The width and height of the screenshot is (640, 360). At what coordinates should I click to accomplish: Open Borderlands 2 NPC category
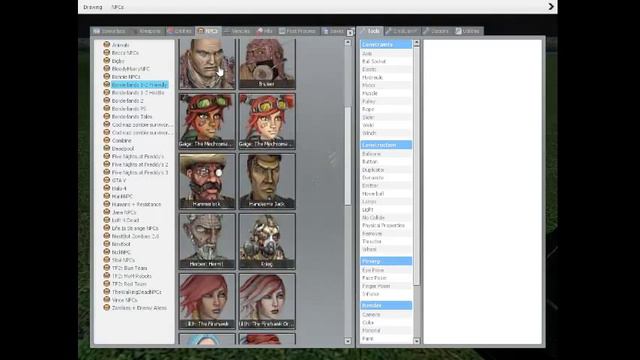click(x=128, y=100)
